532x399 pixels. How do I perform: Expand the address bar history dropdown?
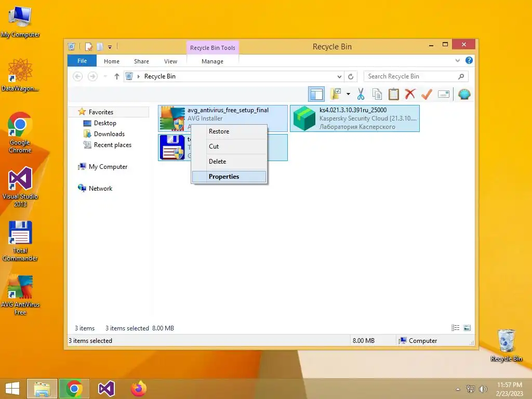pyautogui.click(x=339, y=77)
